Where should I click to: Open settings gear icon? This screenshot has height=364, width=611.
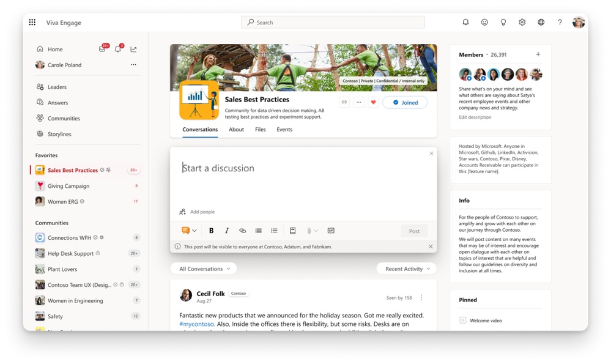[522, 22]
